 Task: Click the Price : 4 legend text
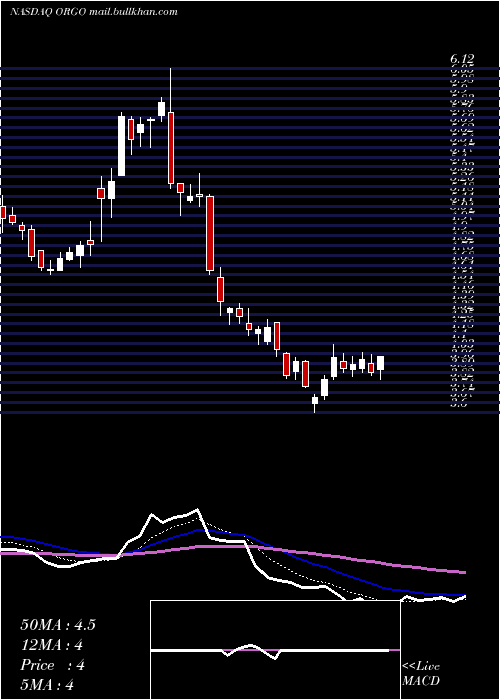[52, 666]
